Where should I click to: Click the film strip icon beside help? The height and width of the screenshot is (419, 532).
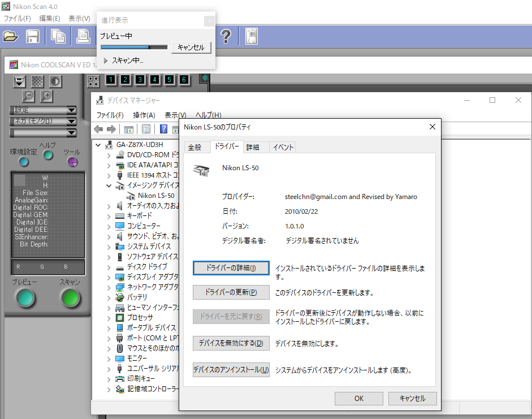pos(252,36)
